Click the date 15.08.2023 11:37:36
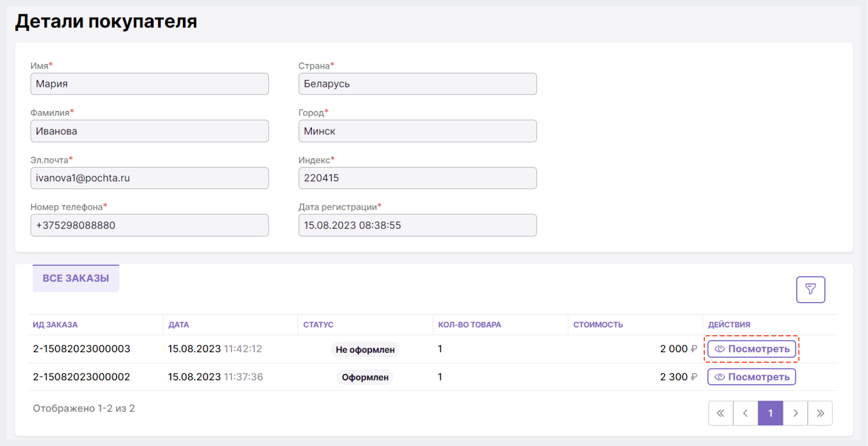 coord(215,377)
